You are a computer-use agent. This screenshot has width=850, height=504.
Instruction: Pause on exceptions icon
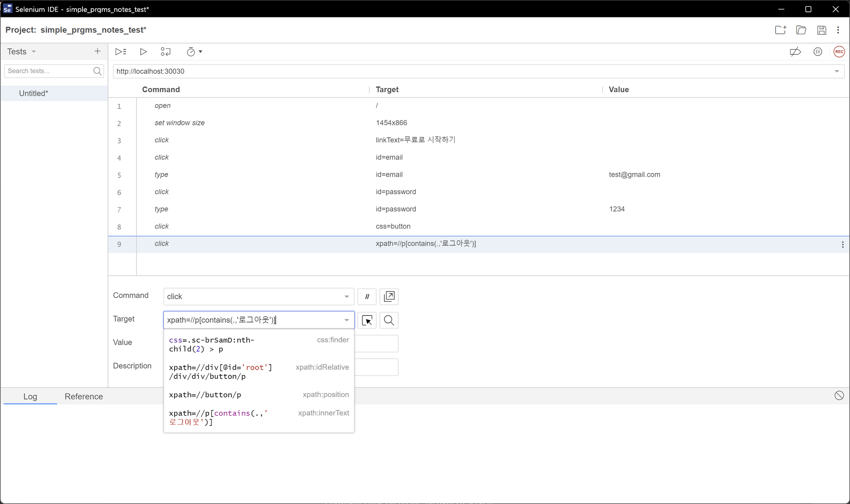point(818,52)
